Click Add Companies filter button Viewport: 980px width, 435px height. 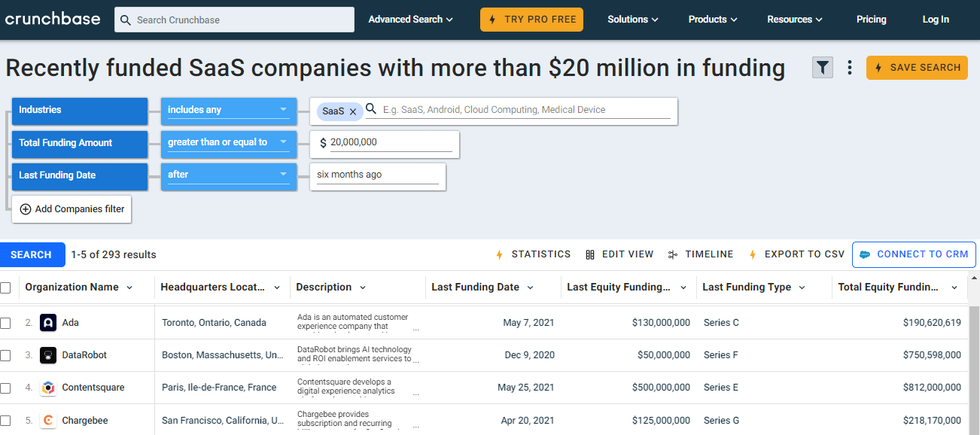tap(72, 209)
